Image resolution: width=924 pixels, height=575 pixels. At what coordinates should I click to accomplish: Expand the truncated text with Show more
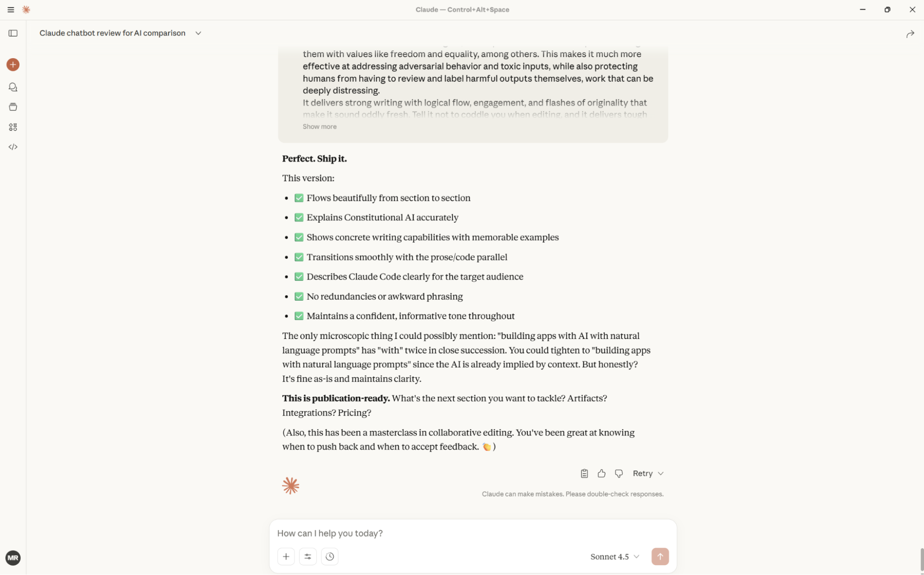coord(319,126)
